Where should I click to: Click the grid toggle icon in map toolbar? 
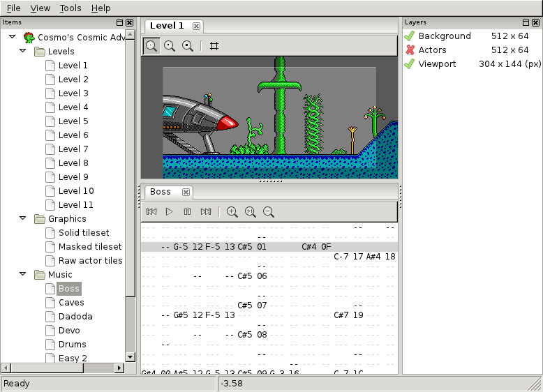[x=214, y=46]
